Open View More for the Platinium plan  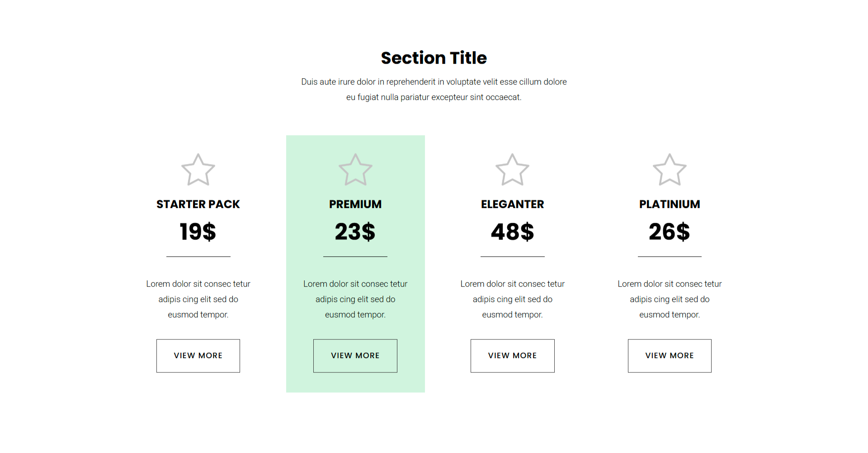click(670, 356)
